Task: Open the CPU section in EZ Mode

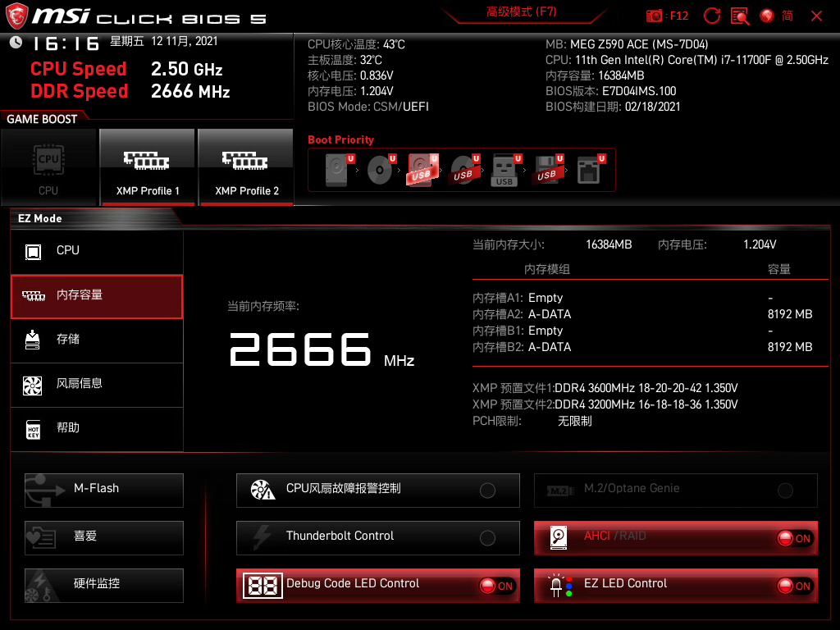Action: point(97,251)
